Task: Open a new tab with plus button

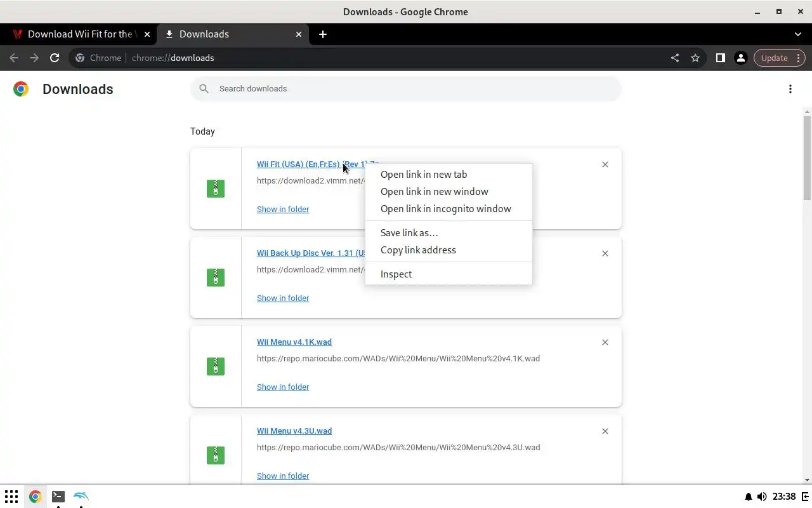Action: 323,34
